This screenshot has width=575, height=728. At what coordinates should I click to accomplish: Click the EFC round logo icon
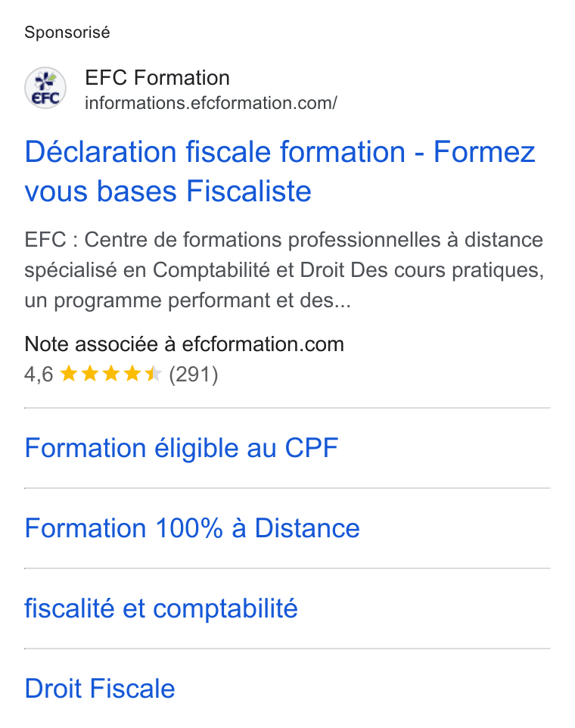(x=45, y=88)
